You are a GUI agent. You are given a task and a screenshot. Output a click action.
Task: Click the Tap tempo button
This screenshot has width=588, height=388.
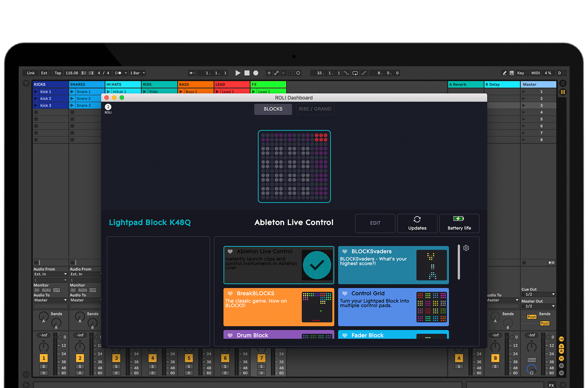(x=58, y=73)
